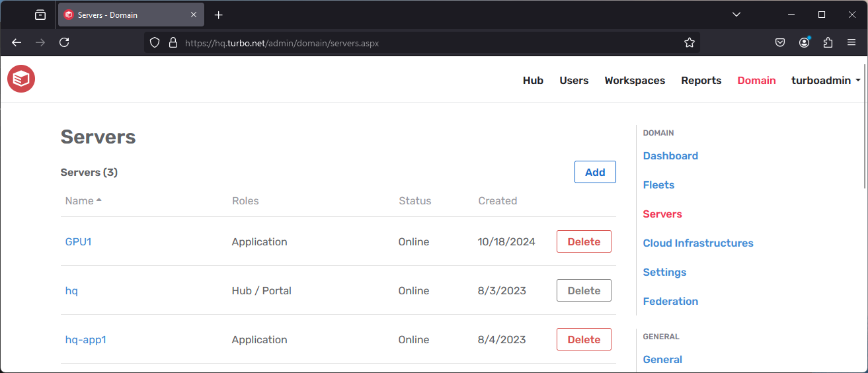868x373 pixels.
Task: Click Online status of hq-app1
Action: (414, 340)
